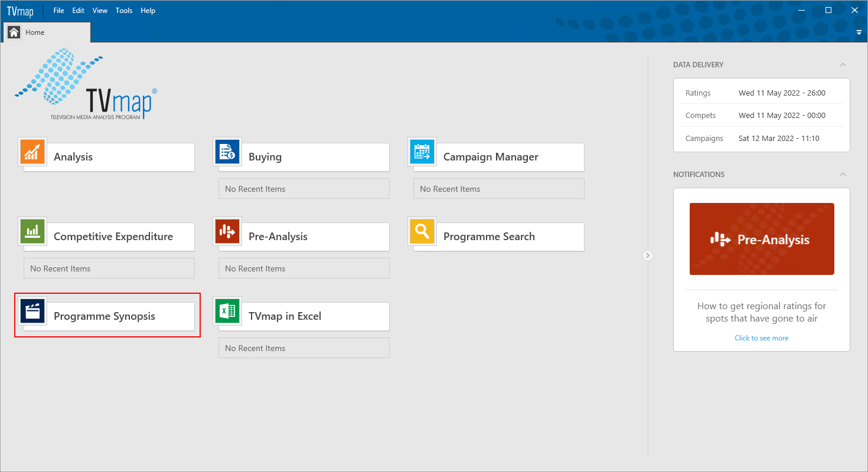This screenshot has height=472, width=868.
Task: Collapse the Data Delivery section
Action: [843, 65]
